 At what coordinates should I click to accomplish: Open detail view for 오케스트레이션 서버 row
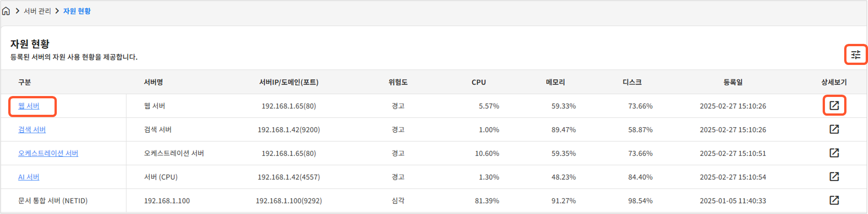pos(834,153)
